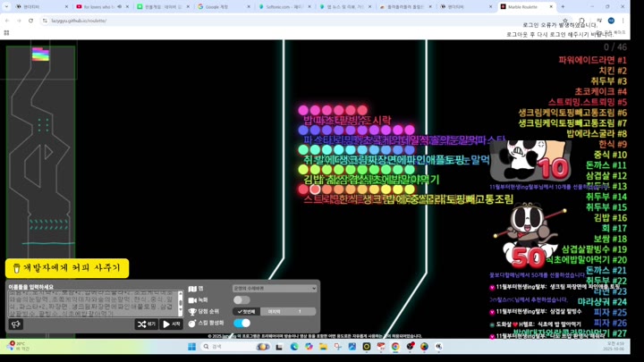Select the 첫번째 winner rank option

click(246, 312)
